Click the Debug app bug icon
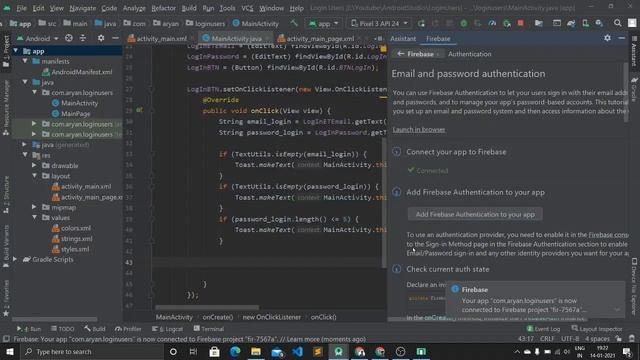Viewport: 640px width, 360px height. tap(464, 23)
